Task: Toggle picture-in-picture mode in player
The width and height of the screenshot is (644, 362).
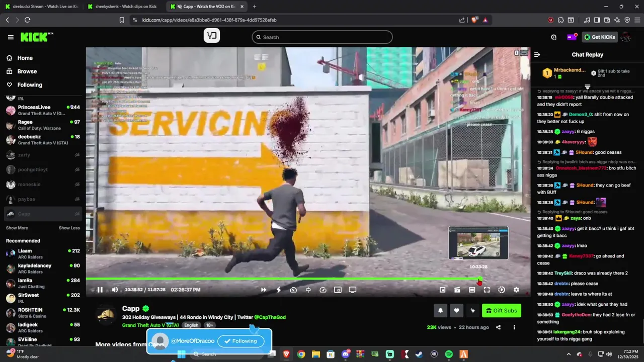Action: [x=338, y=290]
